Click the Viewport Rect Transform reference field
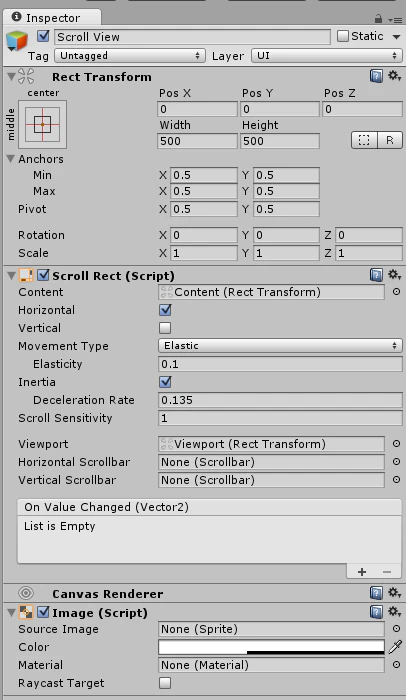406x700 pixels. tap(271, 444)
